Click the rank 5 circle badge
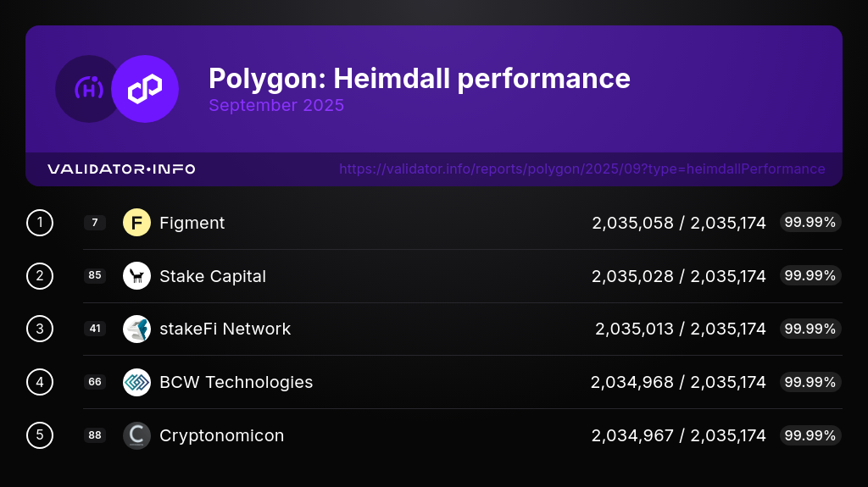The image size is (868, 487). 40,435
